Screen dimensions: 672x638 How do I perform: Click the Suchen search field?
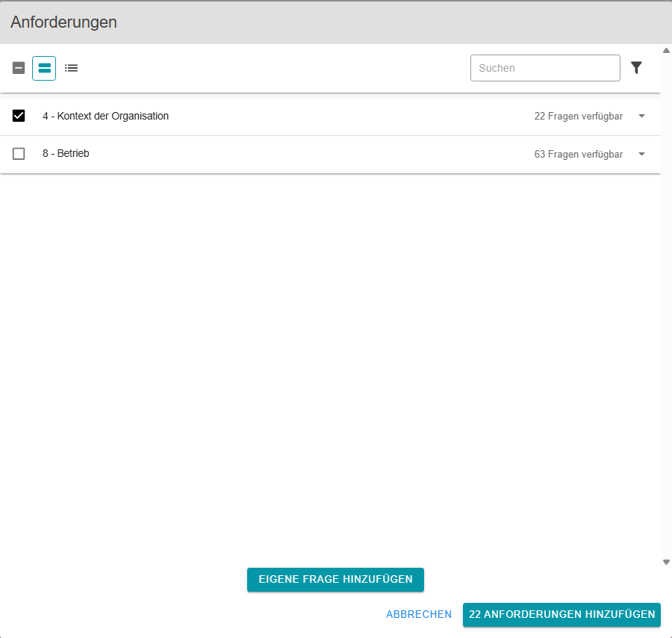545,68
